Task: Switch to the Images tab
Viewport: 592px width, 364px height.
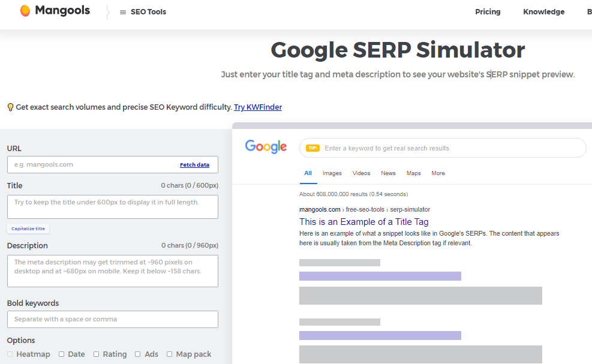Action: [x=332, y=173]
